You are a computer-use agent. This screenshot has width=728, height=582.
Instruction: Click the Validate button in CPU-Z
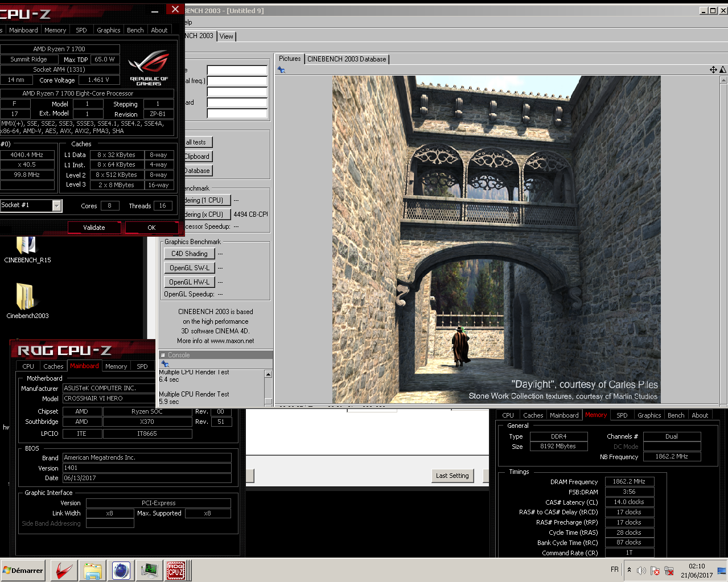click(94, 228)
